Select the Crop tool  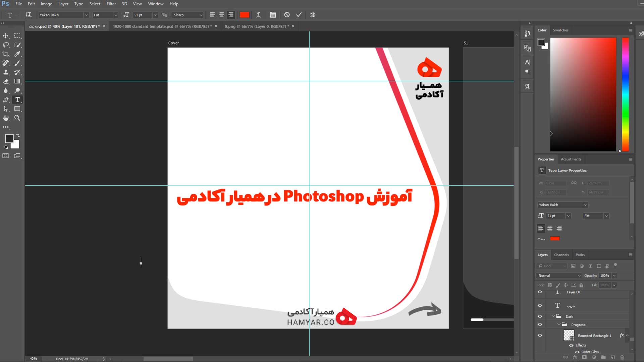pyautogui.click(x=6, y=54)
